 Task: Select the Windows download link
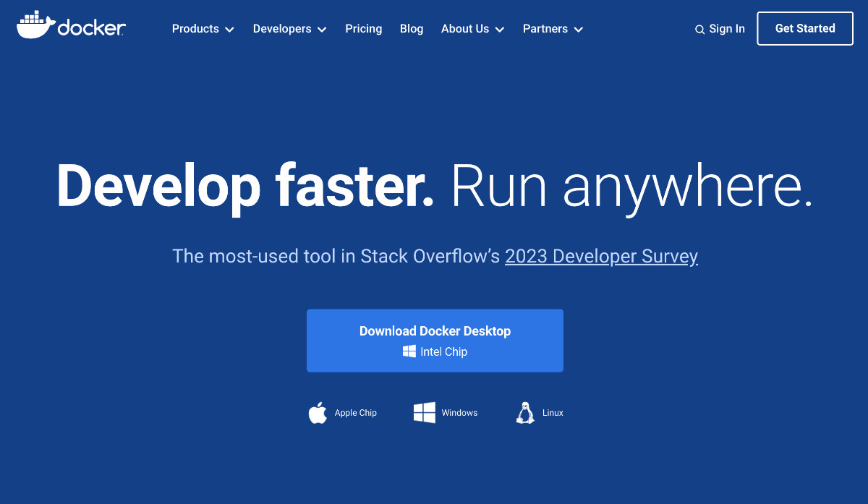pyautogui.click(x=446, y=413)
